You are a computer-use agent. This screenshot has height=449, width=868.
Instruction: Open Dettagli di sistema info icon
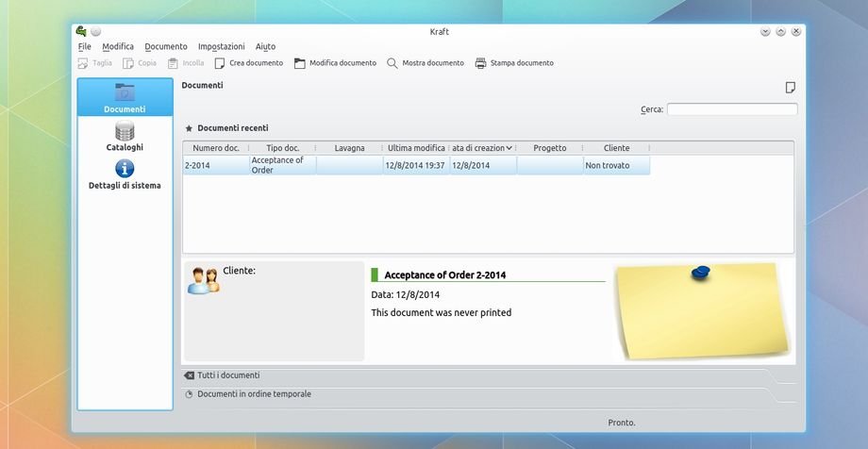click(x=125, y=169)
